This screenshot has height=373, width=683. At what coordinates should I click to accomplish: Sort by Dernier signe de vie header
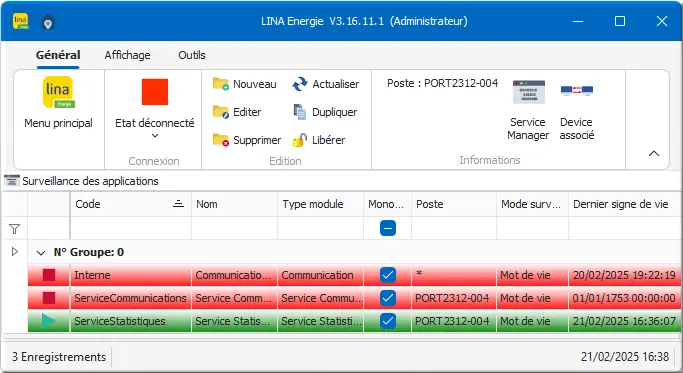click(625, 204)
